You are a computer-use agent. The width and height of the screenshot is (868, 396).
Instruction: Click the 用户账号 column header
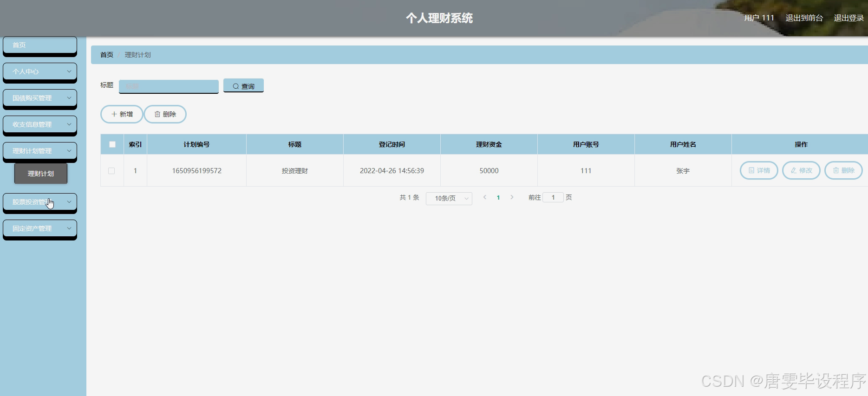(x=586, y=144)
